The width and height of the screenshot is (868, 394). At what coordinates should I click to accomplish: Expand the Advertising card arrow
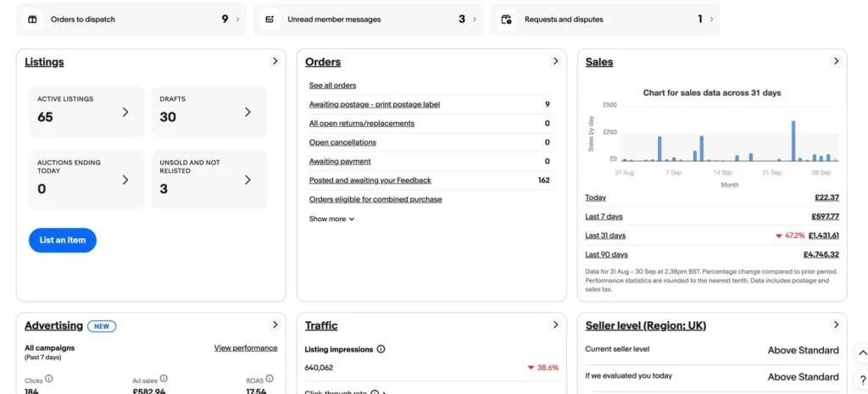click(275, 325)
